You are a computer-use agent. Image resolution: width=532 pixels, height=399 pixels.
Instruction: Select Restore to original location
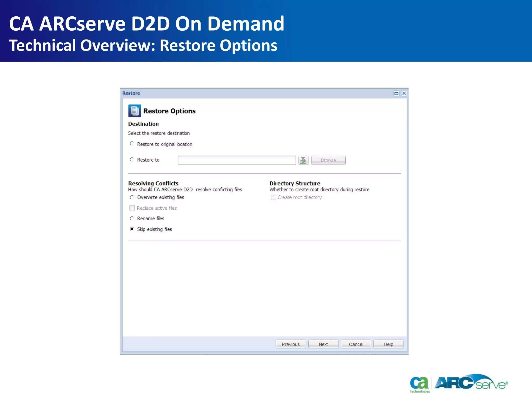pos(132,144)
